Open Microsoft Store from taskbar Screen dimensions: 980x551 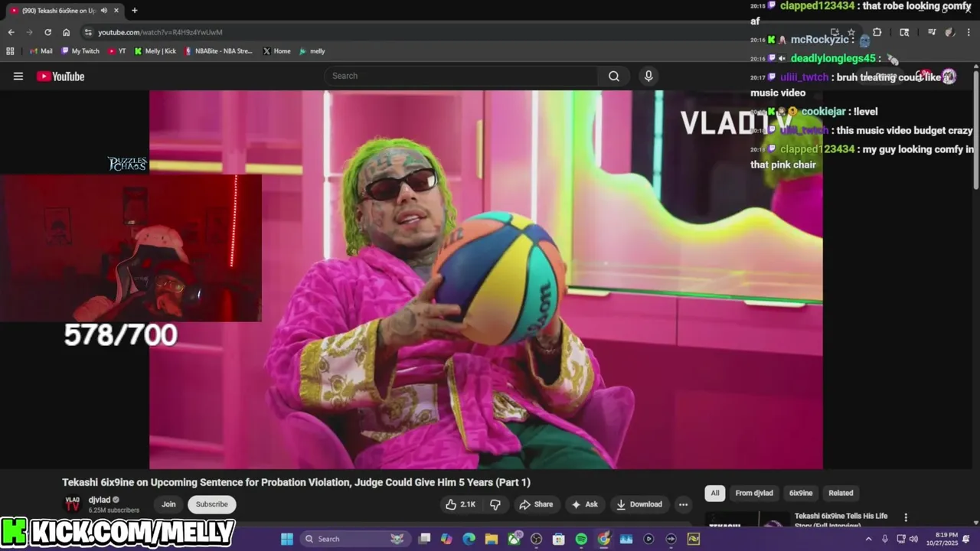point(558,539)
